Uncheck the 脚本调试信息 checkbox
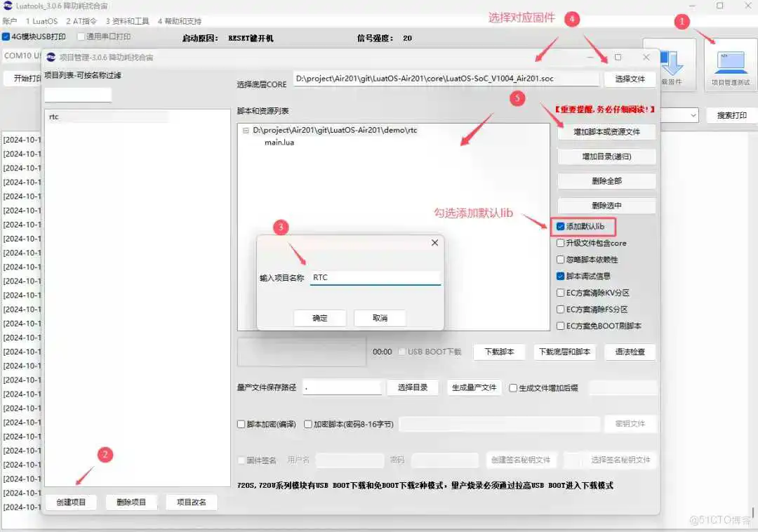758x532 pixels. (x=560, y=277)
